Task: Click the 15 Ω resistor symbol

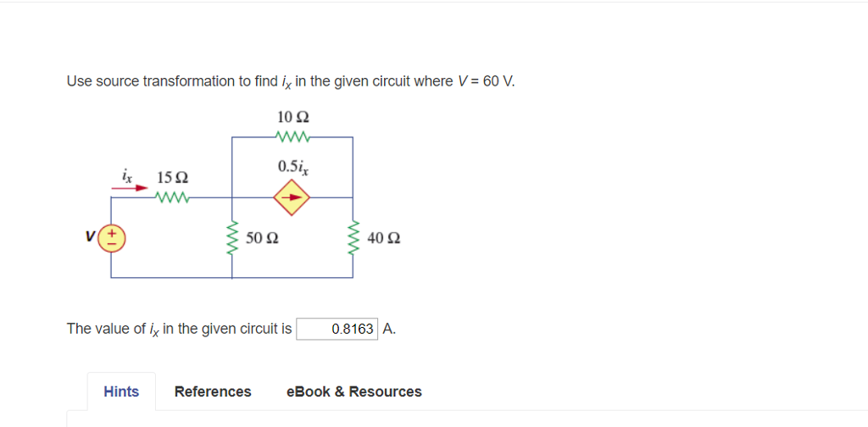Action: coord(173,197)
